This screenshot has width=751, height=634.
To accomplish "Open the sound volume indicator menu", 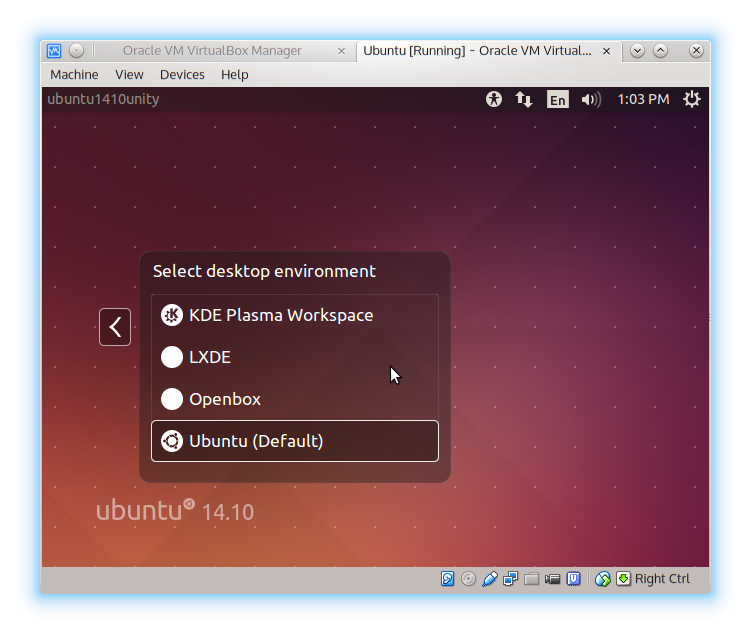I will [591, 99].
